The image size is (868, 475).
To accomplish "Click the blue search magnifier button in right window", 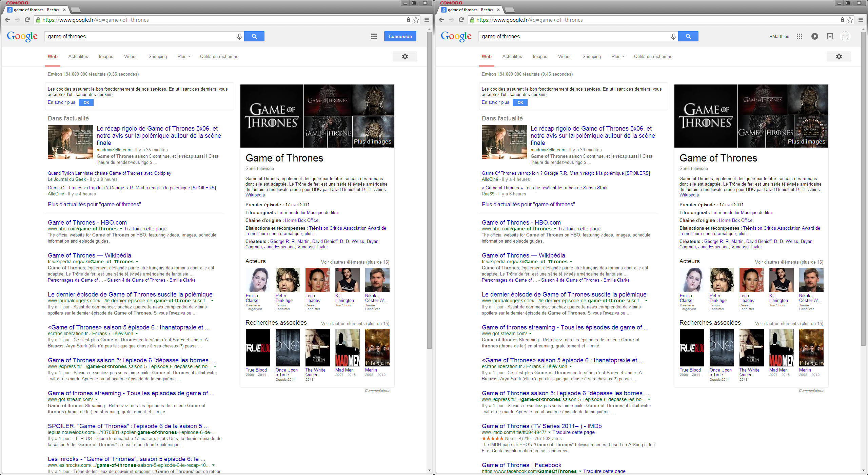I will [688, 36].
